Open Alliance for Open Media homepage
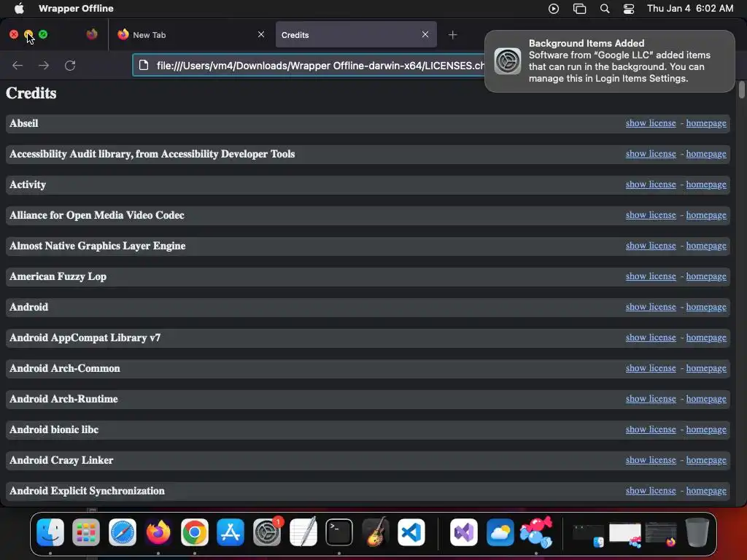747x560 pixels. (706, 215)
